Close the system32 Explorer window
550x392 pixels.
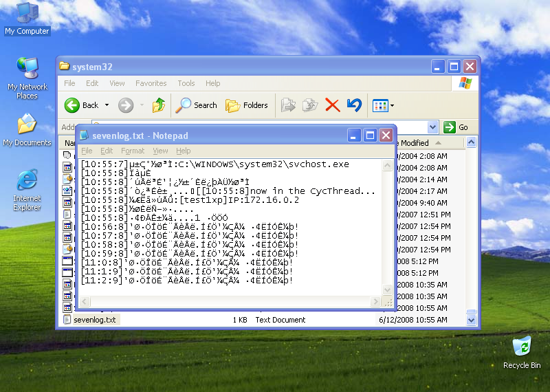470,66
